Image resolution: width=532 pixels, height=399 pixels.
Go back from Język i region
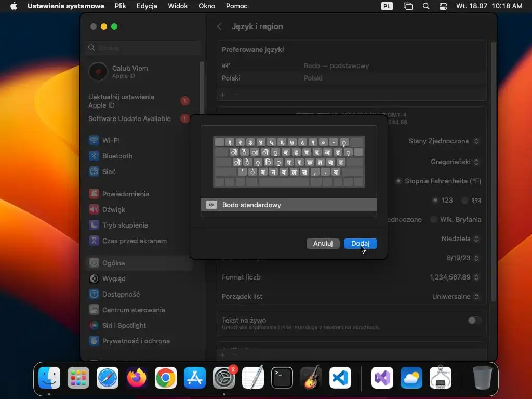[x=220, y=26]
